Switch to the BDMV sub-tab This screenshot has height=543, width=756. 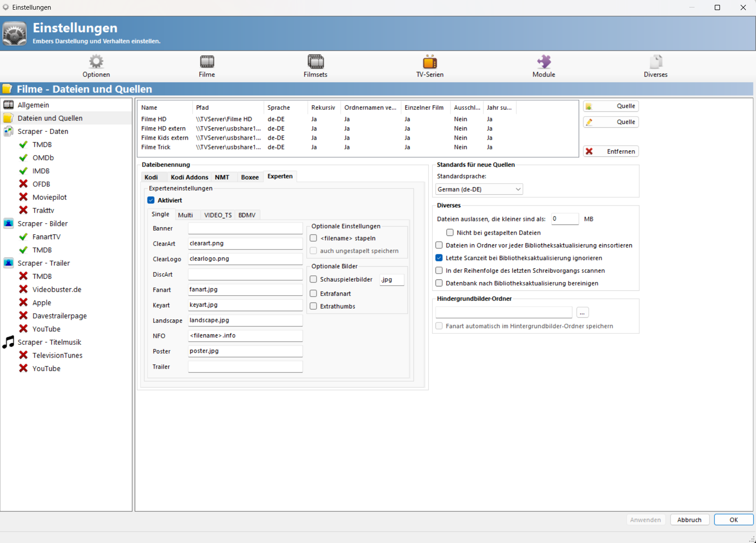pyautogui.click(x=247, y=215)
